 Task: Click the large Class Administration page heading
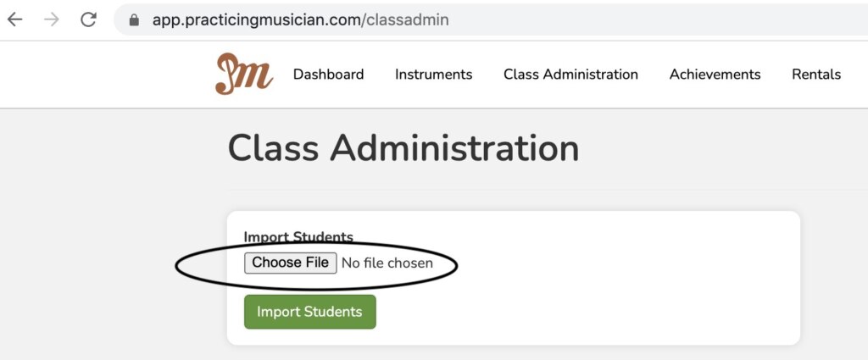pyautogui.click(x=403, y=149)
